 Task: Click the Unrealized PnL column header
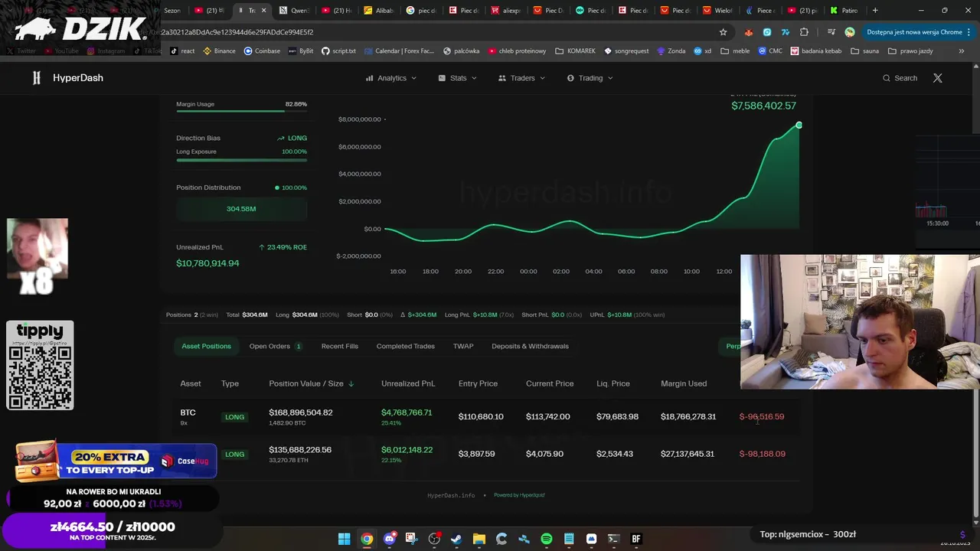(408, 383)
